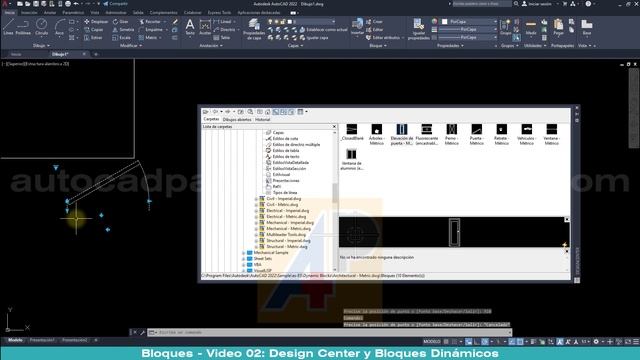Screen dimensions: 640x360
Task: Click the Base view tool
Action: click(587, 27)
